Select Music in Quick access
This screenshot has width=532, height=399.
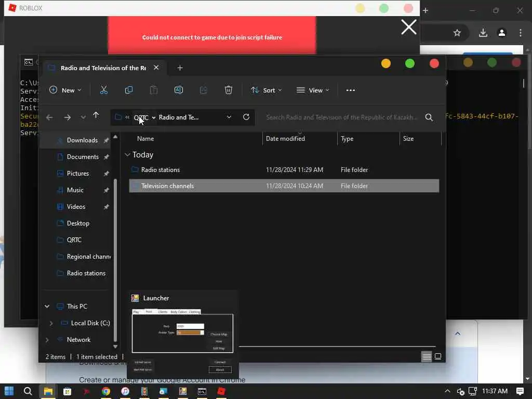(x=75, y=190)
